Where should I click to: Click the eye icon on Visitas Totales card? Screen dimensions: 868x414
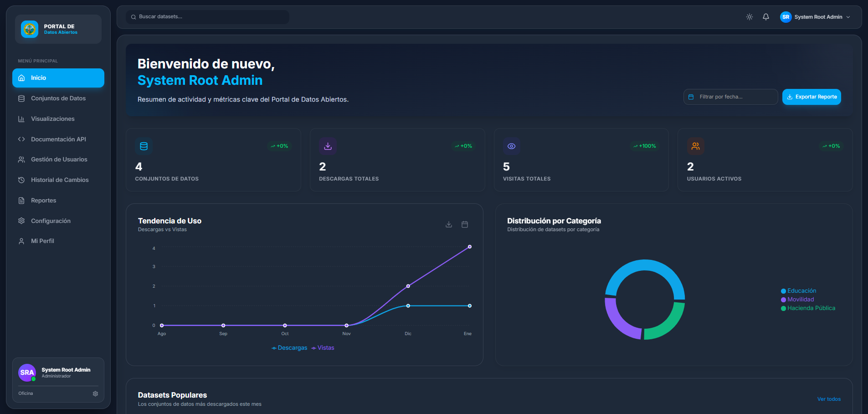(512, 146)
